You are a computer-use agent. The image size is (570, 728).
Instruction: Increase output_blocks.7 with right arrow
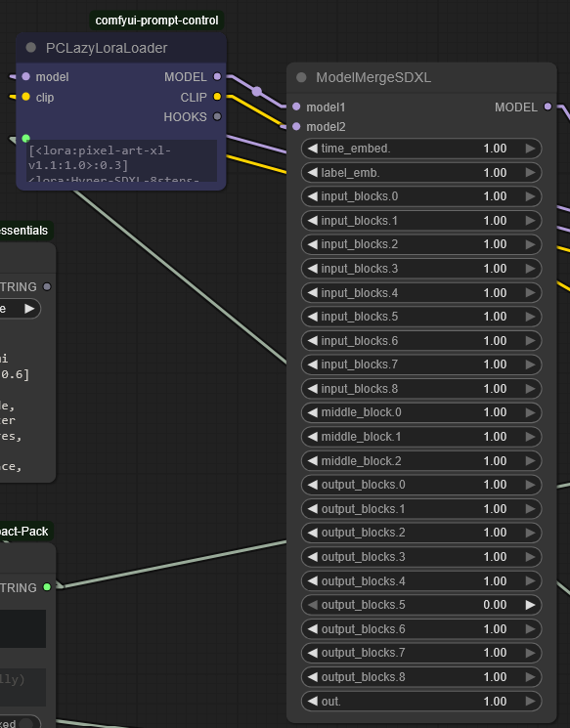[x=530, y=653]
